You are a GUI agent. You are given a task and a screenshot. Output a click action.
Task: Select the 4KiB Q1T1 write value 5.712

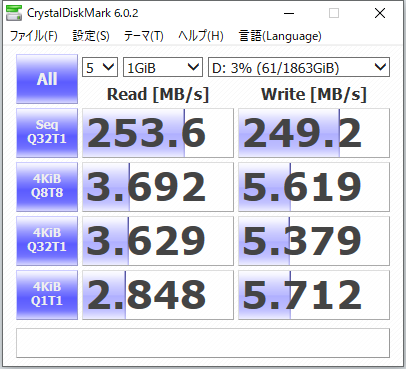[314, 295]
